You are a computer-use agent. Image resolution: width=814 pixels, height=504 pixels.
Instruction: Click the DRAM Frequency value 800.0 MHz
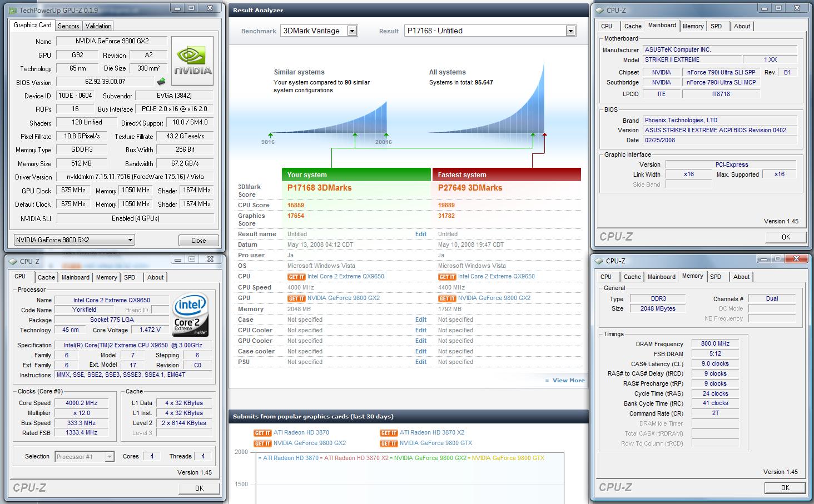[x=715, y=344]
